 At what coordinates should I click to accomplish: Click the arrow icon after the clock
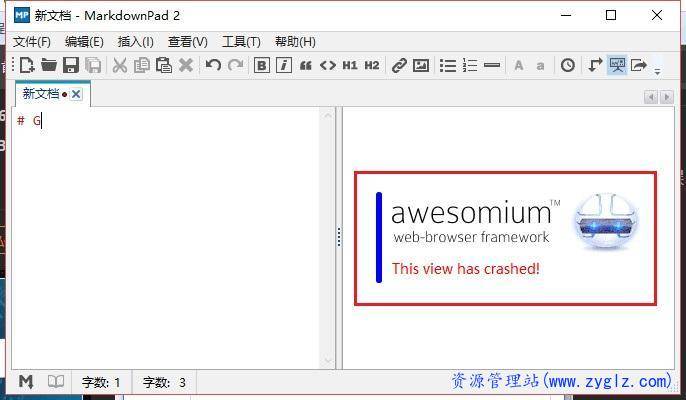pyautogui.click(x=595, y=66)
